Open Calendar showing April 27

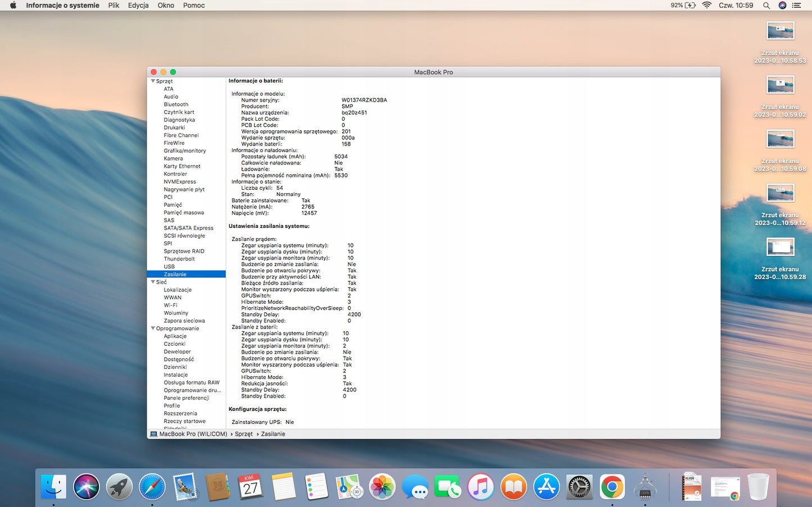click(251, 486)
